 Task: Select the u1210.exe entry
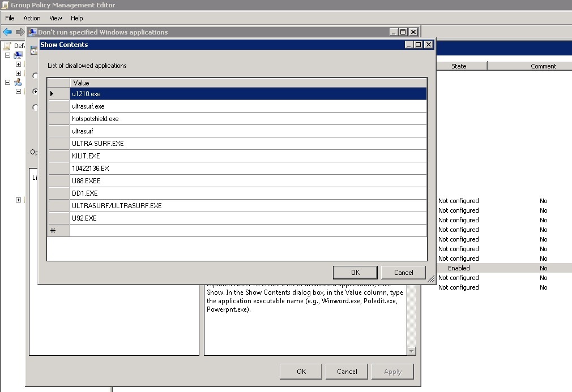coord(248,94)
